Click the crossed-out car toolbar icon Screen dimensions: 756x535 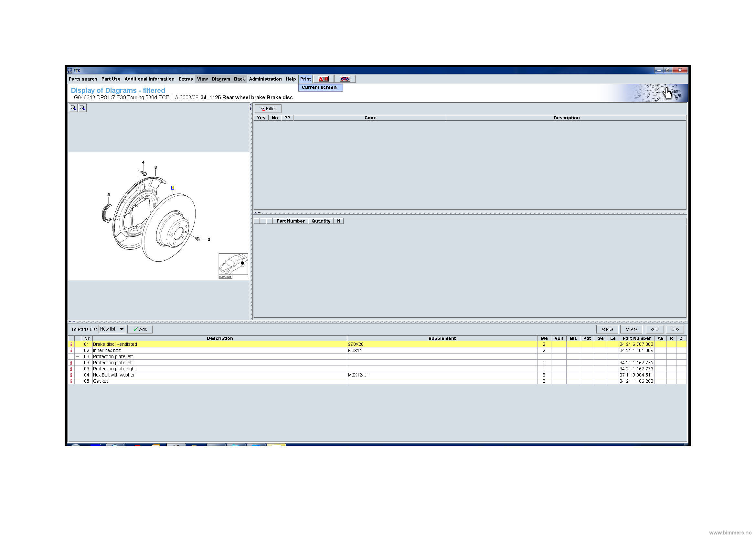pyautogui.click(x=345, y=79)
